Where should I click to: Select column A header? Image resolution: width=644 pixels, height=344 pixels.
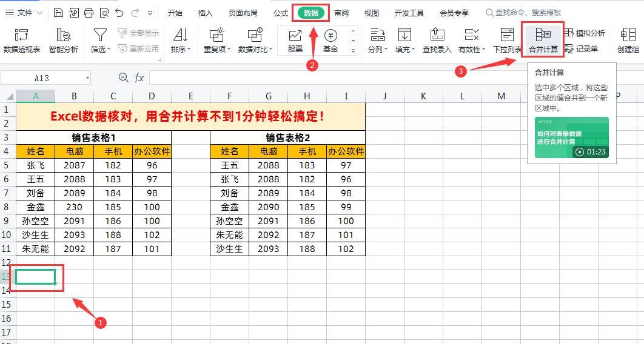(35, 96)
